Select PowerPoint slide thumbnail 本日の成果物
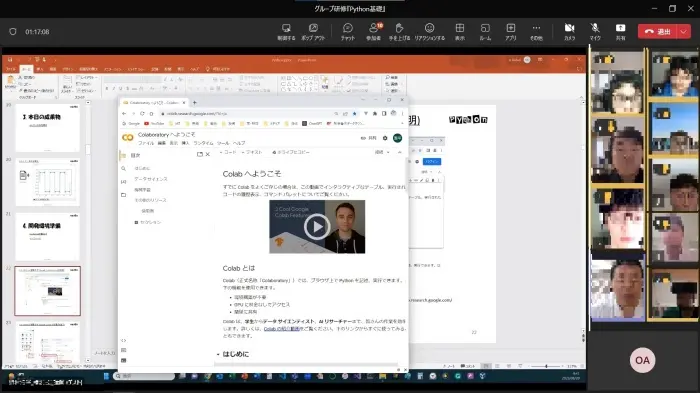 48,128
